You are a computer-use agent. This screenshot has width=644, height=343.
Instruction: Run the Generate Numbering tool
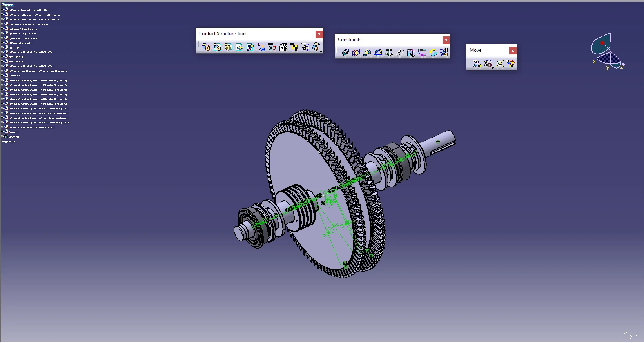pos(283,47)
